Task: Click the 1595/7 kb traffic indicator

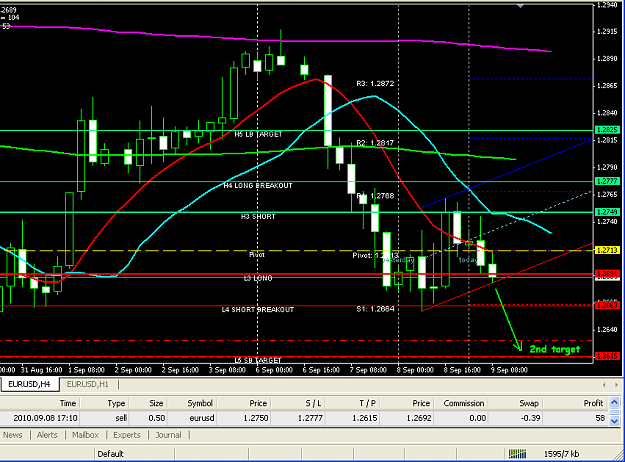Action: pyautogui.click(x=561, y=454)
